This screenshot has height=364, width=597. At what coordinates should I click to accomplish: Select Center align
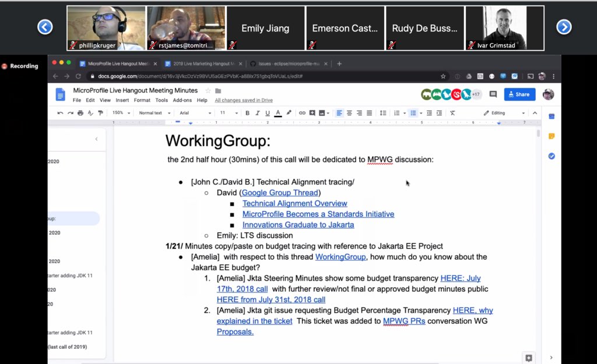349,113
